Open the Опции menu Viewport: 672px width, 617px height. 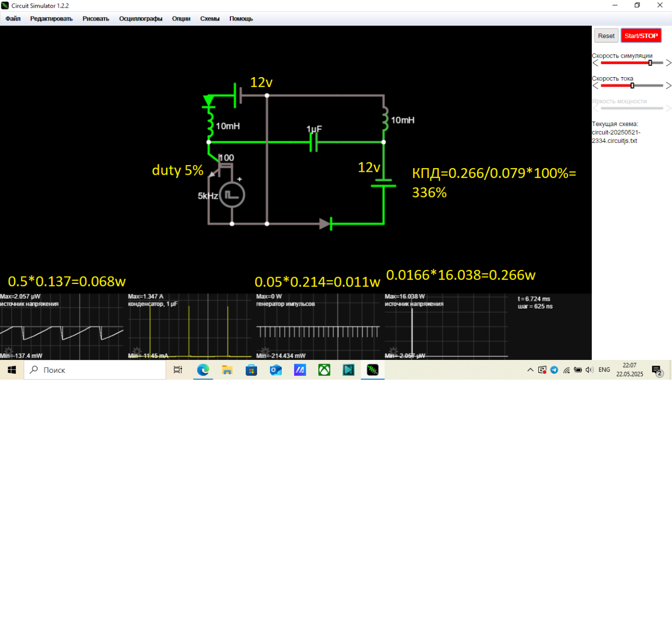coord(181,19)
